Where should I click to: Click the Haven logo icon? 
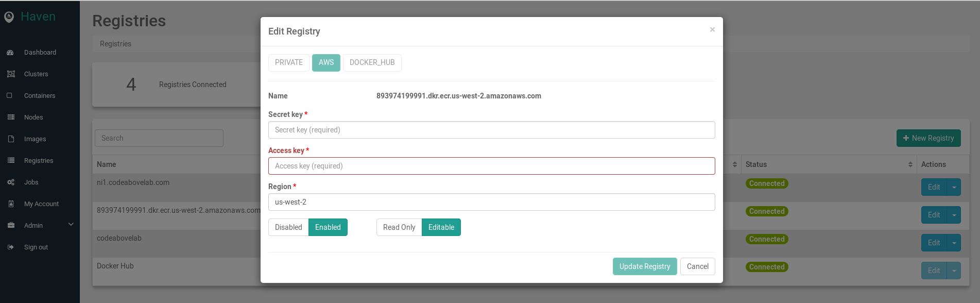(9, 17)
